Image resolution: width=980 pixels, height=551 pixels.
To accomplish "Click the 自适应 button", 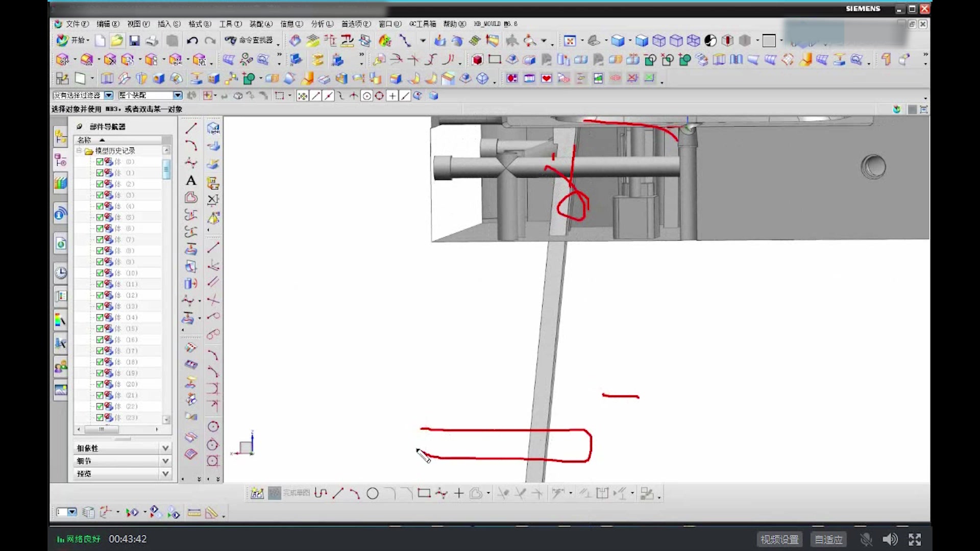I will click(x=829, y=539).
